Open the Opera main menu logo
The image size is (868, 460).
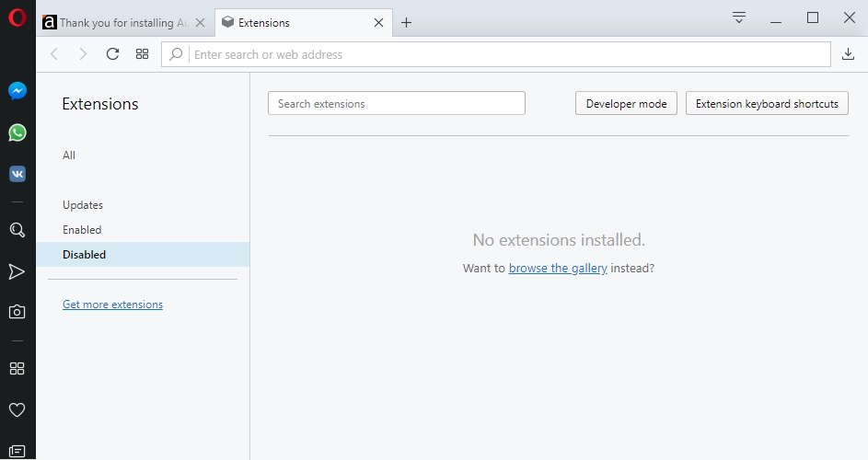pos(17,18)
